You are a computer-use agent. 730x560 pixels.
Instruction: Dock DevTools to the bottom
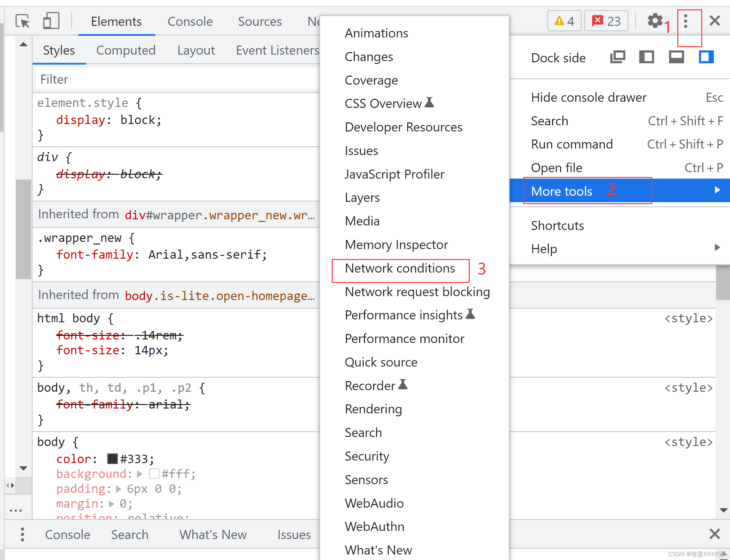676,57
